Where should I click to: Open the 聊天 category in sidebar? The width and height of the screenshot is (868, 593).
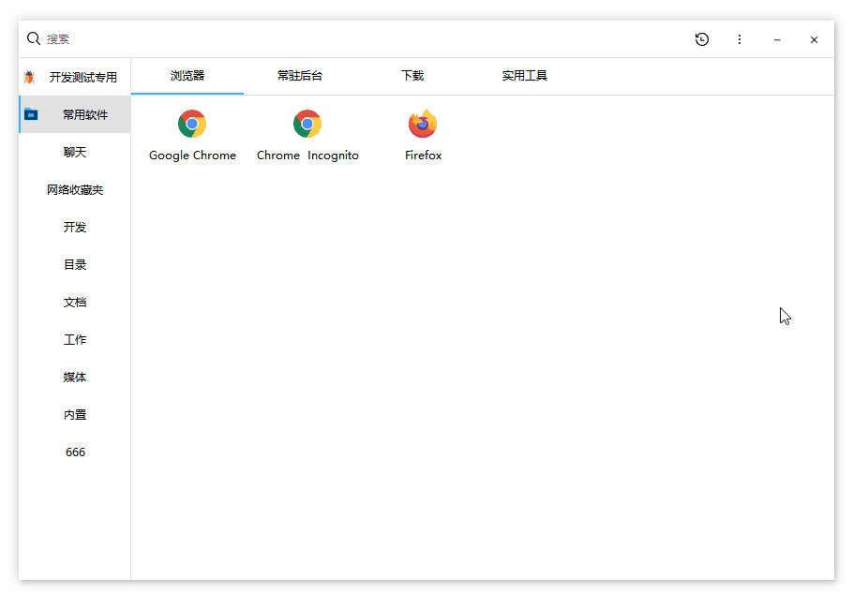[x=75, y=152]
